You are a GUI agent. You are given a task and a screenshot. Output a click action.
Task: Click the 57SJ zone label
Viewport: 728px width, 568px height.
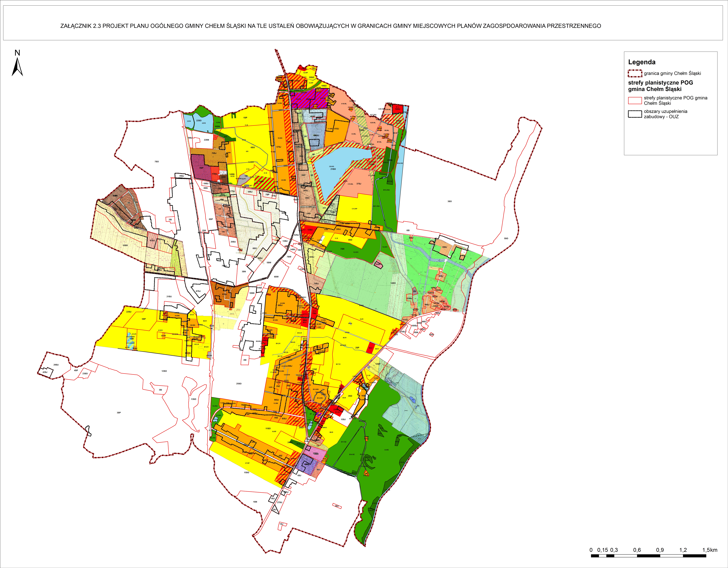point(279,147)
